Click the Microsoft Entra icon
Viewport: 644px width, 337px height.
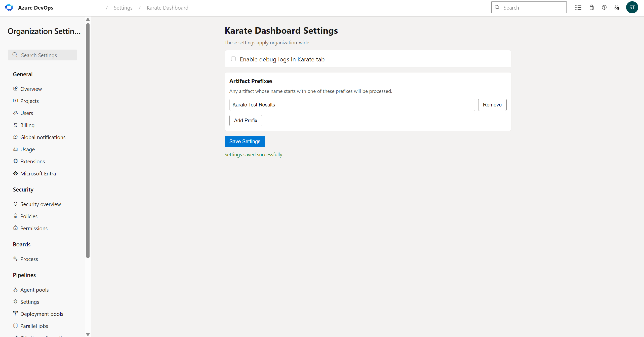(x=15, y=173)
